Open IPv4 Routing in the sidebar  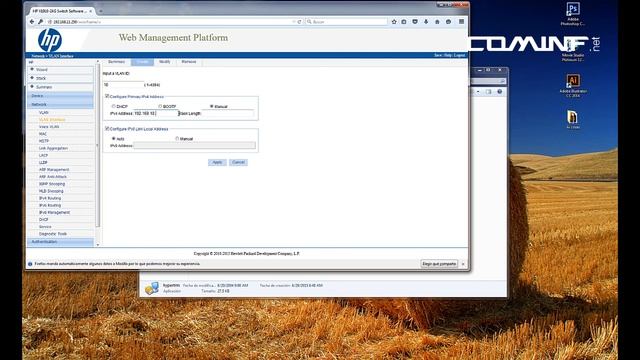coord(50,198)
